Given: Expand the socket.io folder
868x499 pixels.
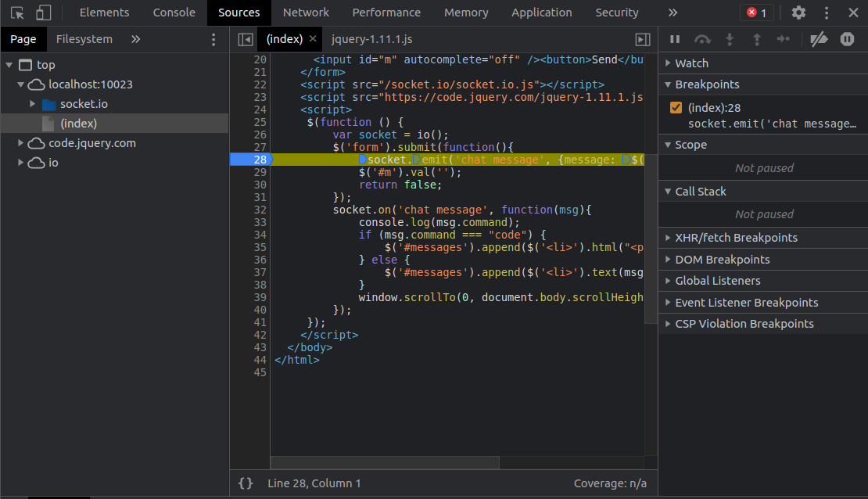Looking at the screenshot, I should [x=32, y=103].
